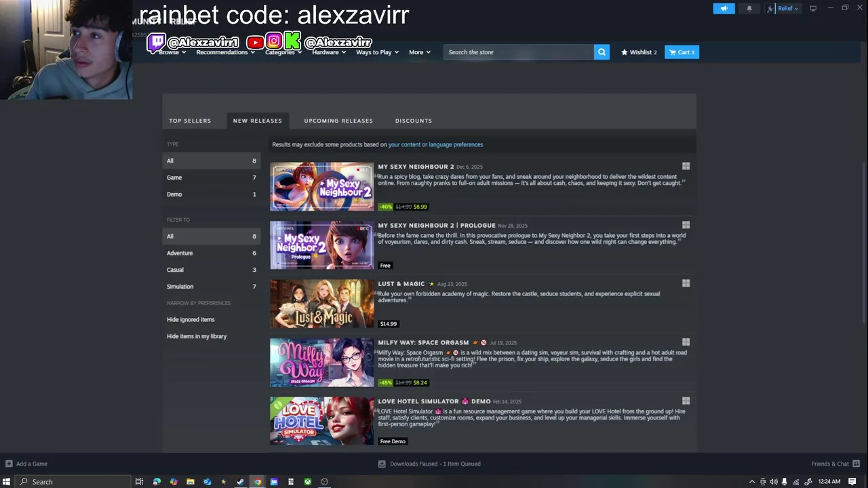Open the Windows notification center icon
The image size is (868, 488).
(x=852, y=482)
